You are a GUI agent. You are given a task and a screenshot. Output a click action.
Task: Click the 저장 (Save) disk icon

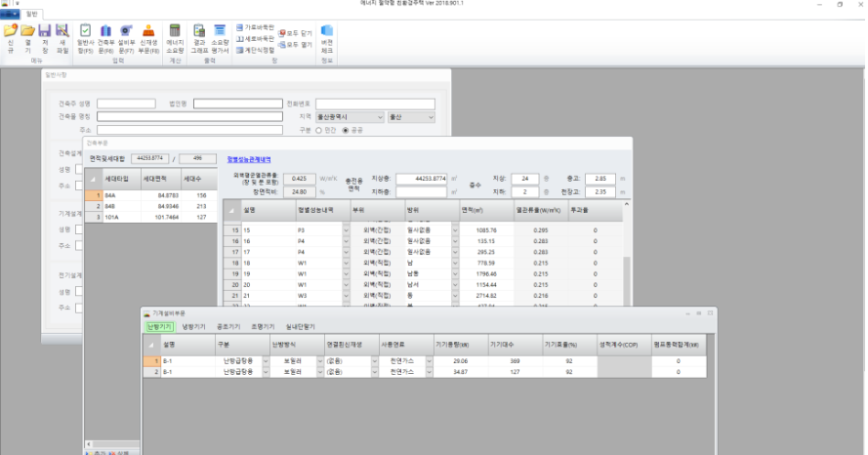45,31
